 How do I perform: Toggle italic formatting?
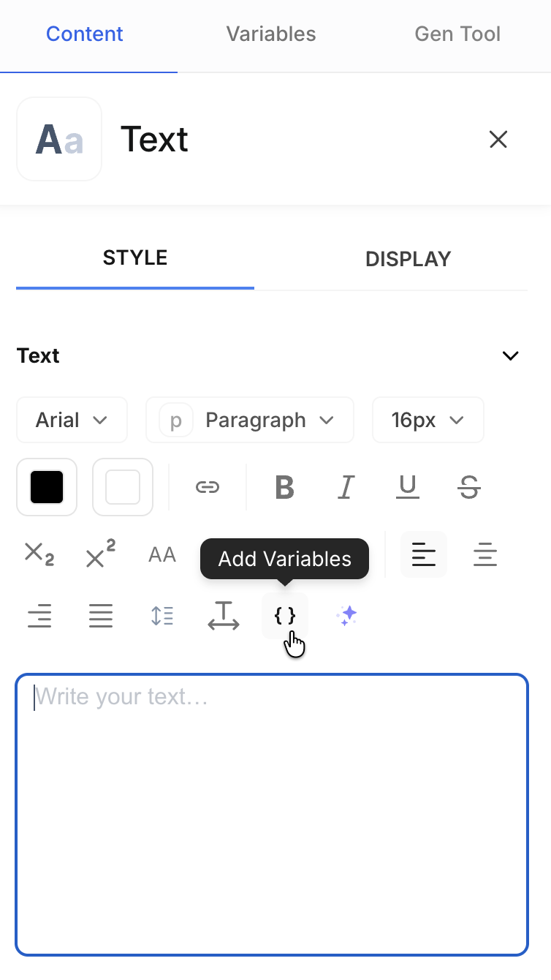pyautogui.click(x=346, y=487)
